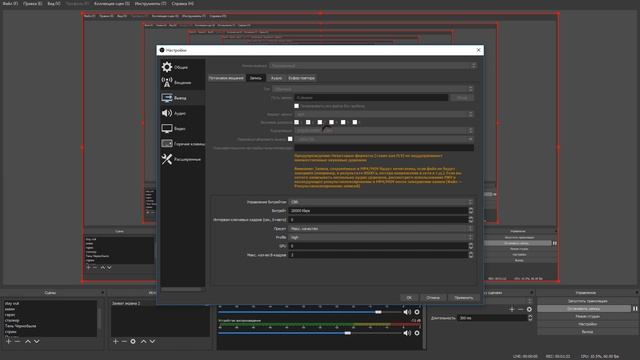Screen dimensions: 640x360
Task: Switch to the Буфер повтора tab
Action: [x=302, y=78]
